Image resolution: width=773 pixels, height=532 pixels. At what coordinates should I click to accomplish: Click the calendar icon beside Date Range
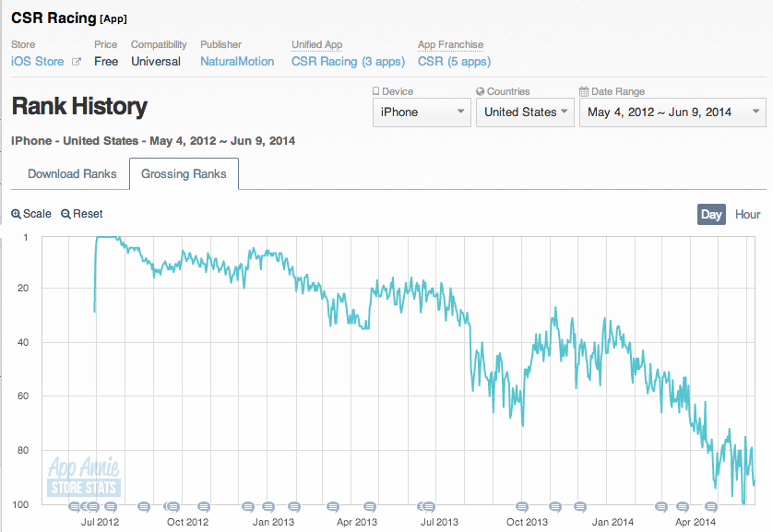tap(584, 91)
